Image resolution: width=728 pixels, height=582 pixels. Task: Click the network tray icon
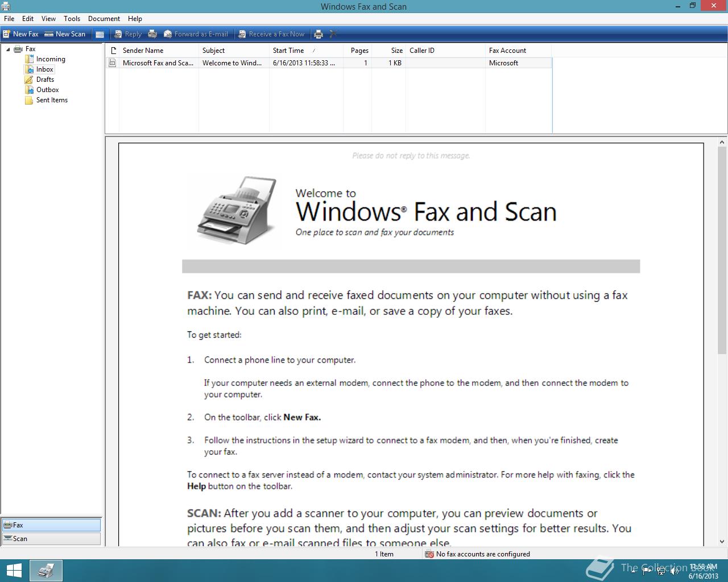(x=661, y=571)
